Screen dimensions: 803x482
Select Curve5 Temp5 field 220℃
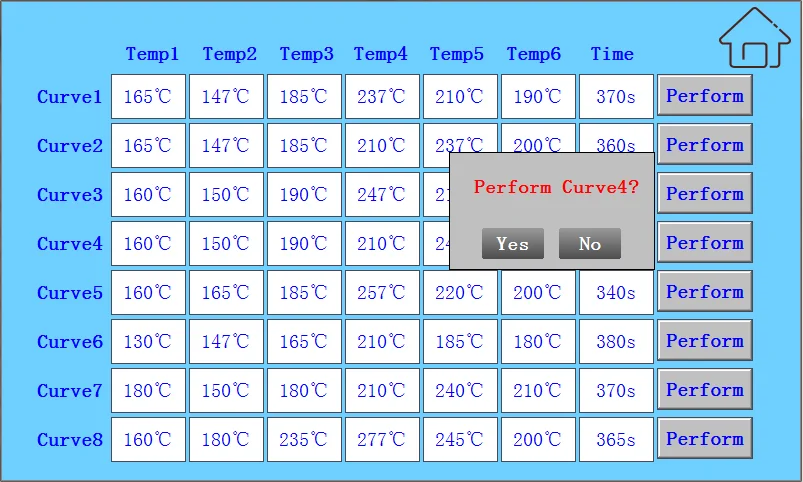click(460, 292)
